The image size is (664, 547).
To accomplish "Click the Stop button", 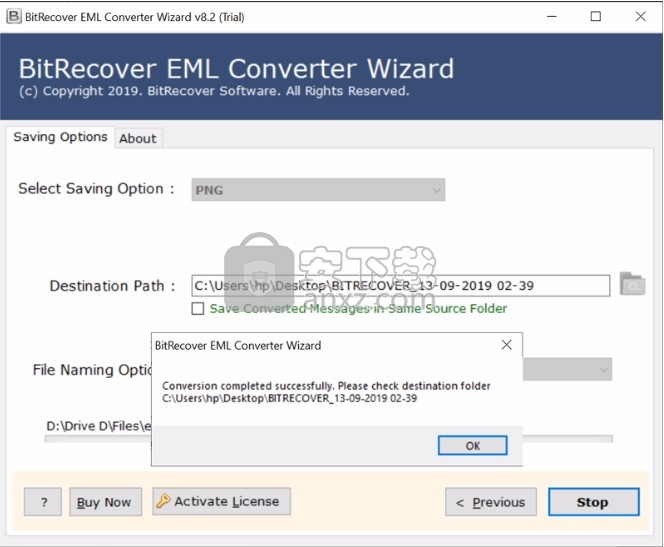I will pos(594,502).
